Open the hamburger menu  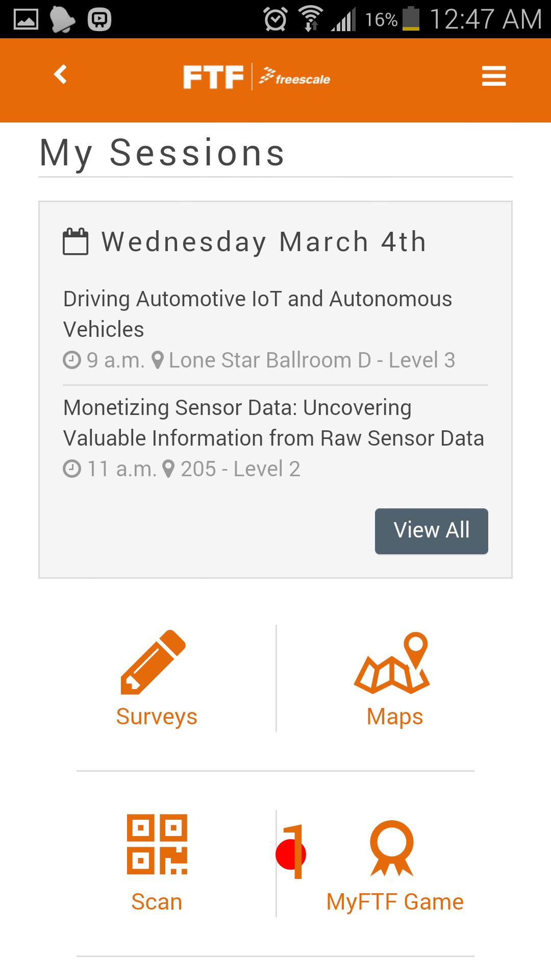[x=493, y=76]
